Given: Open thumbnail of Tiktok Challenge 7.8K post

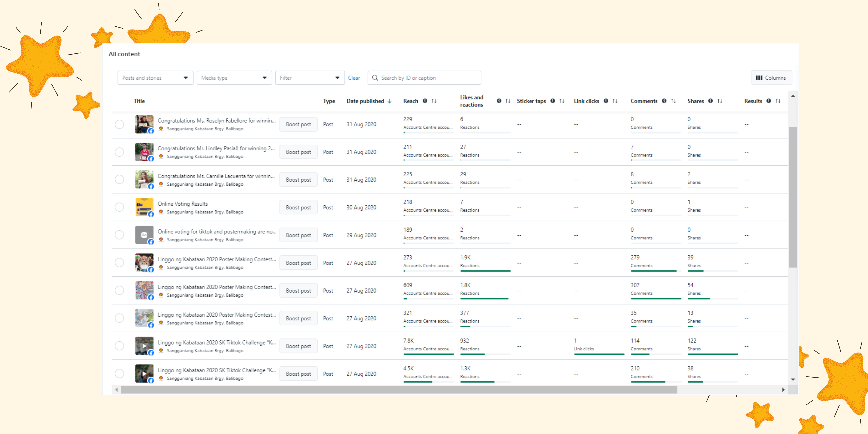Looking at the screenshot, I should 144,346.
